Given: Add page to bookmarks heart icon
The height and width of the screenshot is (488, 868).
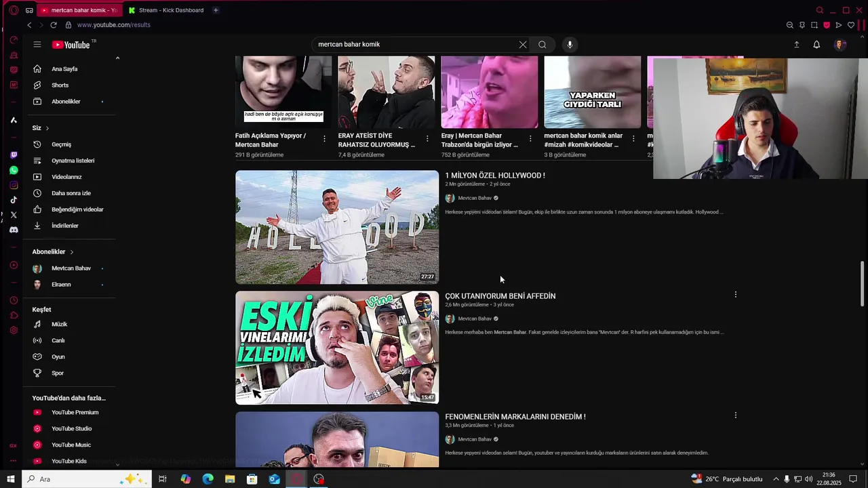Looking at the screenshot, I should (x=851, y=25).
